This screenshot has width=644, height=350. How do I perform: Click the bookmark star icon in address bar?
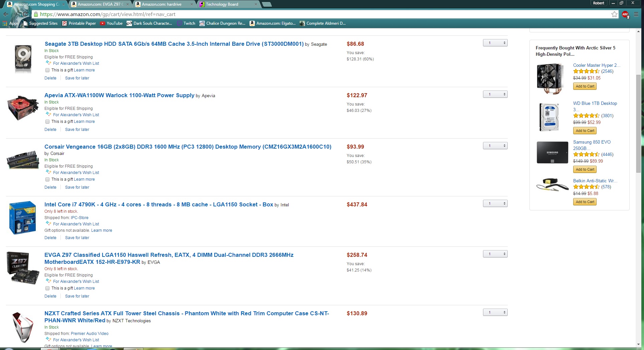pyautogui.click(x=614, y=14)
